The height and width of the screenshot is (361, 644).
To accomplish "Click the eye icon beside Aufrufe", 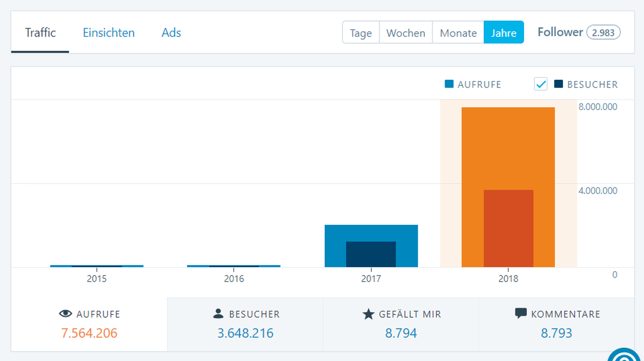I will pos(66,314).
